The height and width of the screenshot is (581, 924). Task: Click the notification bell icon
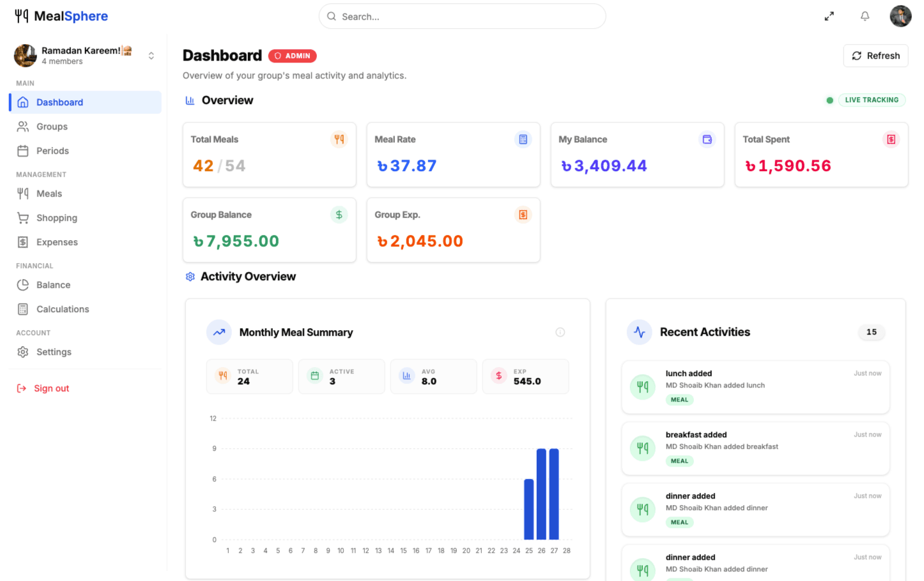tap(865, 17)
